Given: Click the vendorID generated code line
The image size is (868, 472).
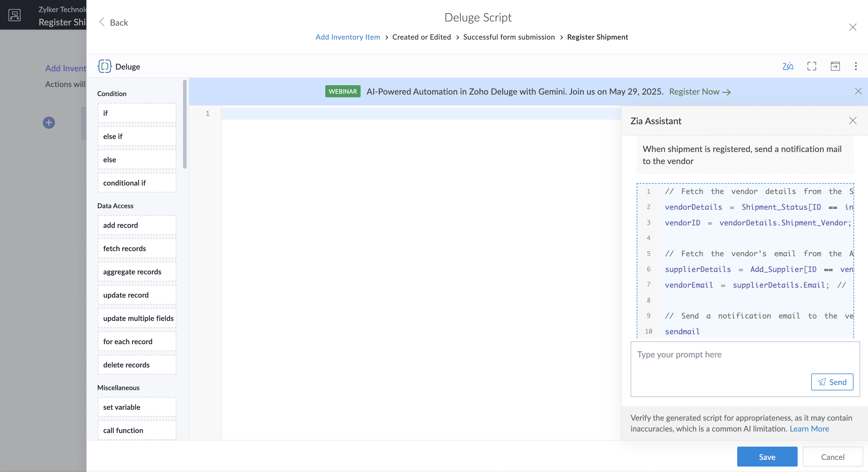Looking at the screenshot, I should [x=757, y=222].
